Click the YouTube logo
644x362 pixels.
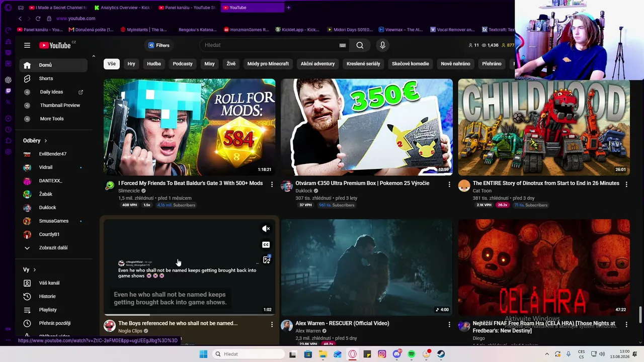tap(55, 45)
